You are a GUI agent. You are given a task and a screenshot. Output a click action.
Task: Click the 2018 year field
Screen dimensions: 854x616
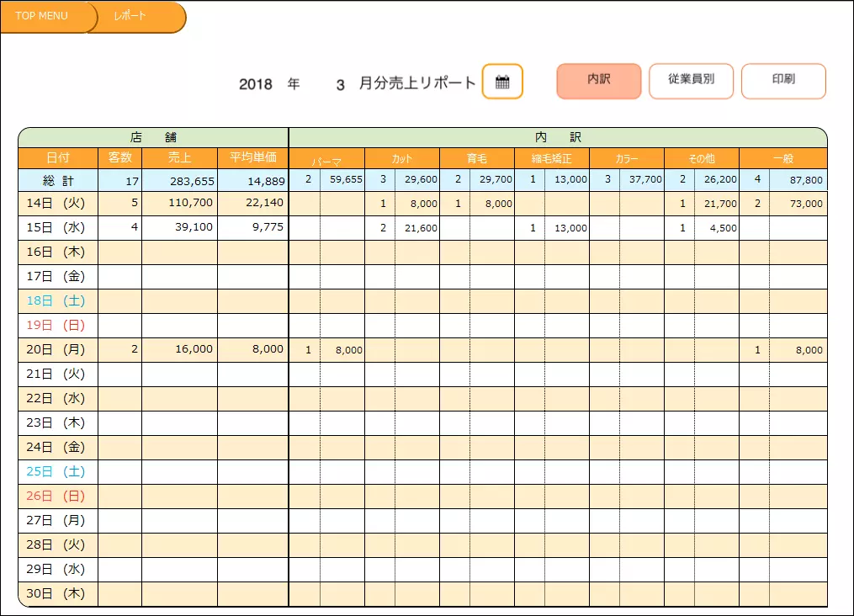click(256, 84)
